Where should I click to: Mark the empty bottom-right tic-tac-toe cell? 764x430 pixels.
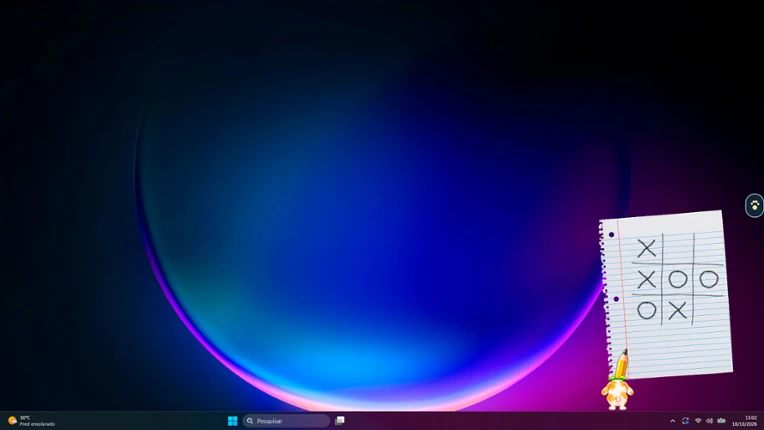pyautogui.click(x=709, y=310)
